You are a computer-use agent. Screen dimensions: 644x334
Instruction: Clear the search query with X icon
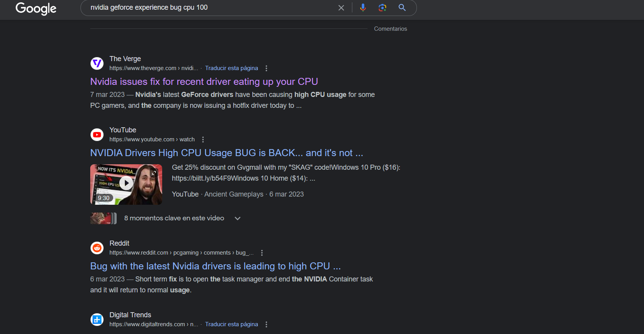[341, 8]
